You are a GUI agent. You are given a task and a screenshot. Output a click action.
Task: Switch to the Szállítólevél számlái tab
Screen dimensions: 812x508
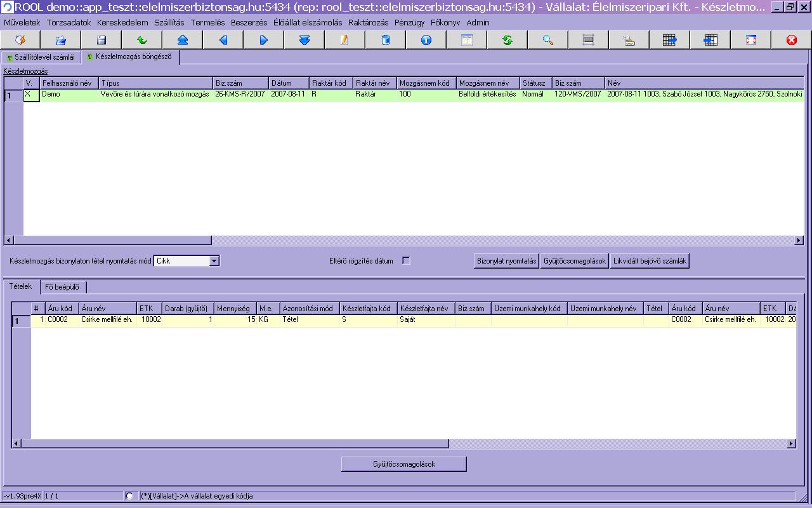41,57
